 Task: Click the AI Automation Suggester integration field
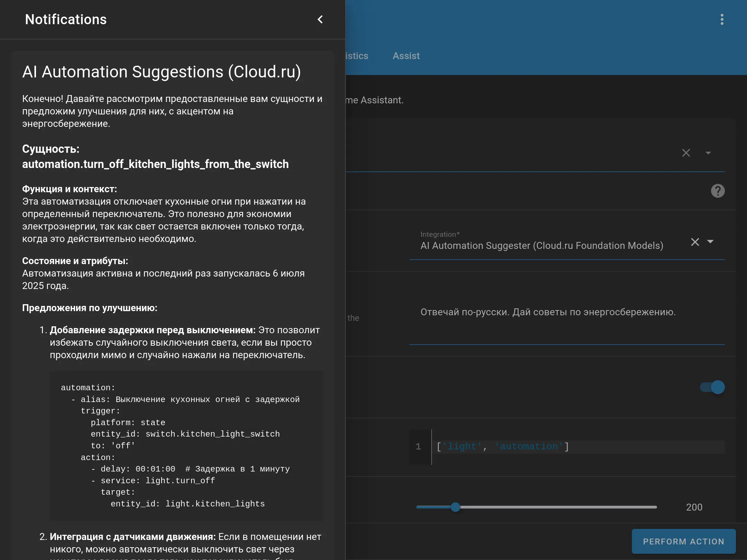pos(567,242)
